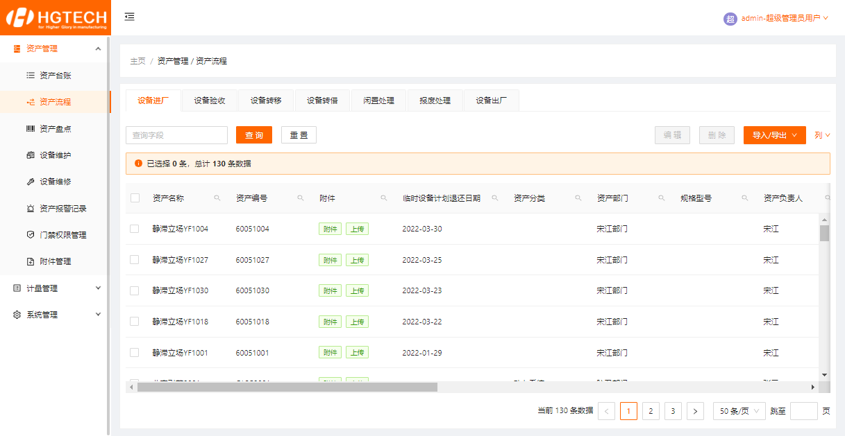Check the row for 静湾立场YF1004
Screen dimensions: 848x441
coord(135,229)
